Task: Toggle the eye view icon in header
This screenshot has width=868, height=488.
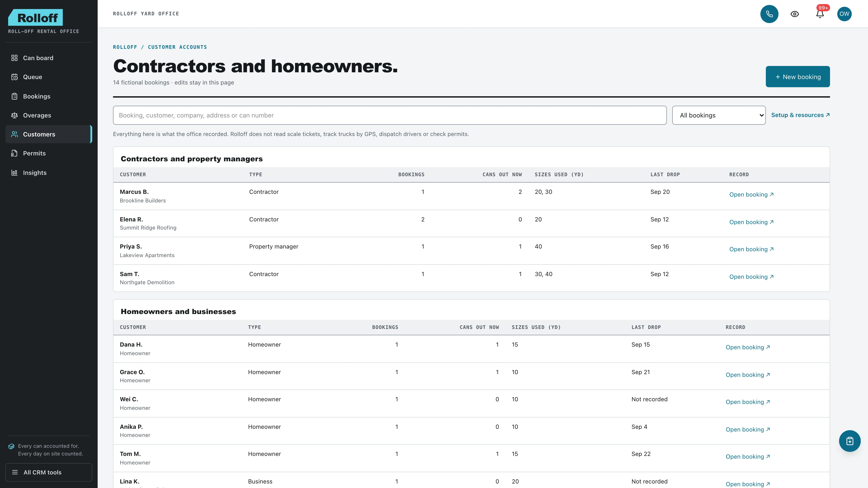Action: 795,14
